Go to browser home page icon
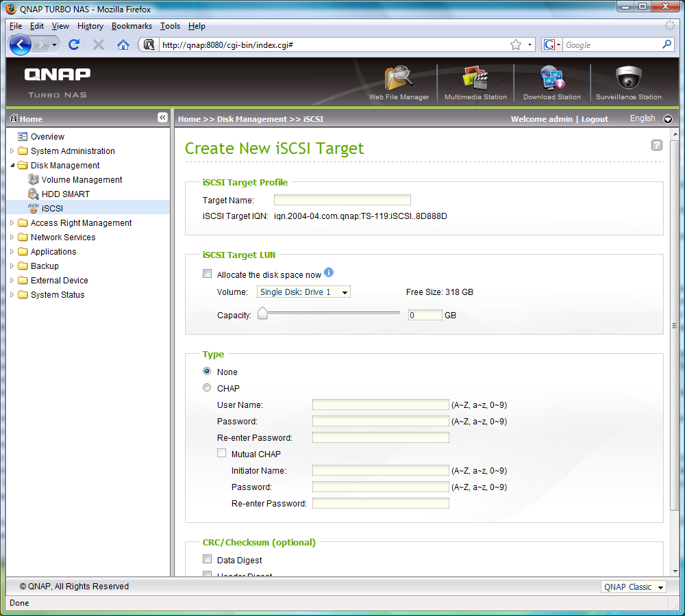 (123, 44)
